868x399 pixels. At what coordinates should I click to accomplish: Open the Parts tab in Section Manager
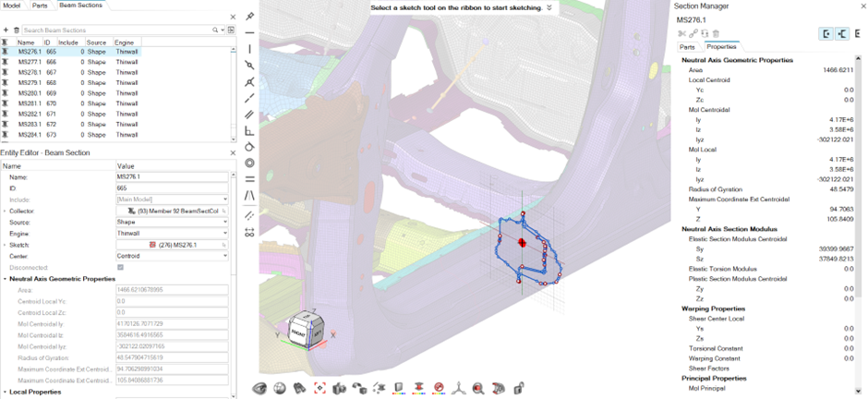click(x=687, y=47)
